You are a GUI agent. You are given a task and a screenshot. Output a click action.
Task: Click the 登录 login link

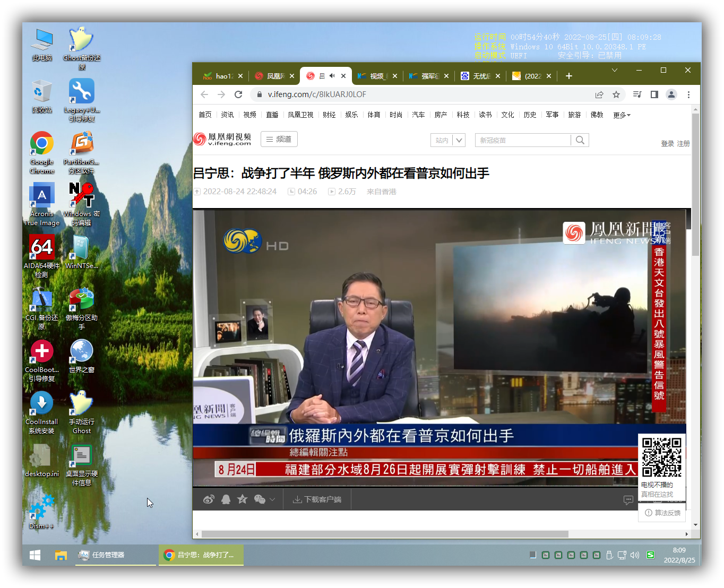(667, 144)
